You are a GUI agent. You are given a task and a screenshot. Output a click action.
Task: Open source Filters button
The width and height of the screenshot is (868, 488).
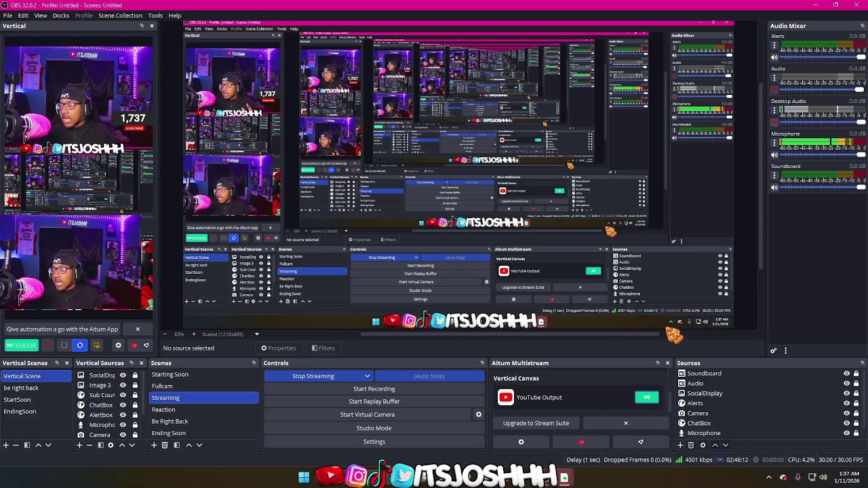(x=323, y=348)
